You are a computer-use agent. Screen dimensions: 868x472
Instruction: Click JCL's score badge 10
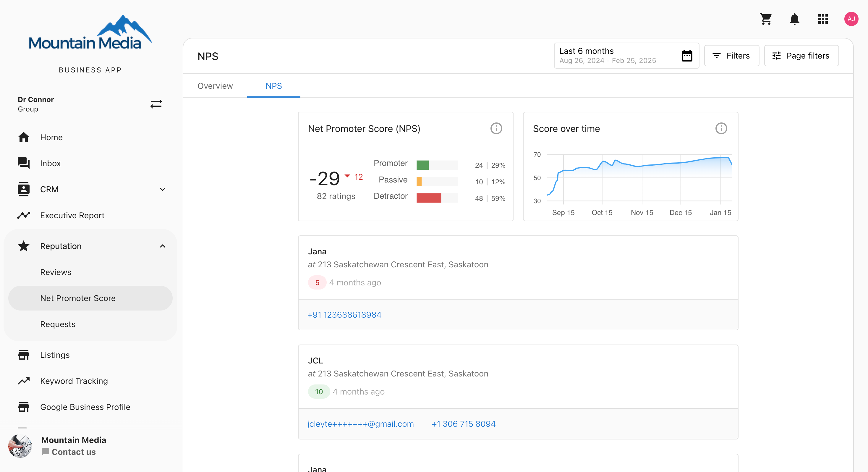tap(319, 392)
